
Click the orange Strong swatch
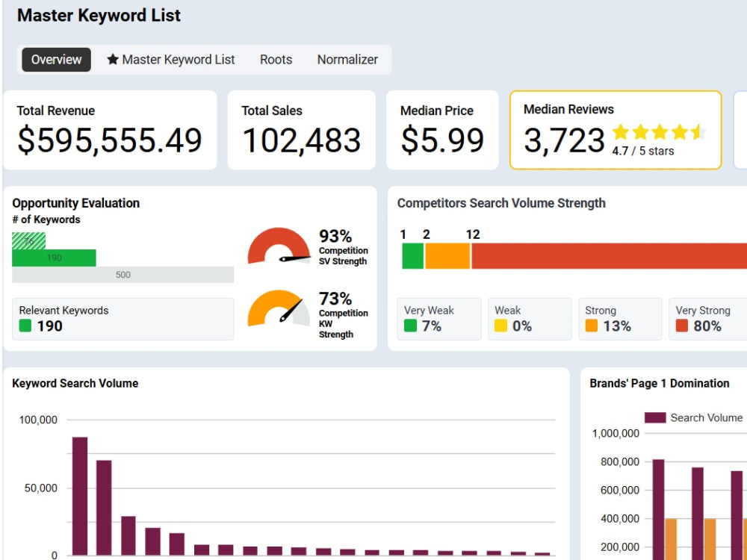point(591,326)
